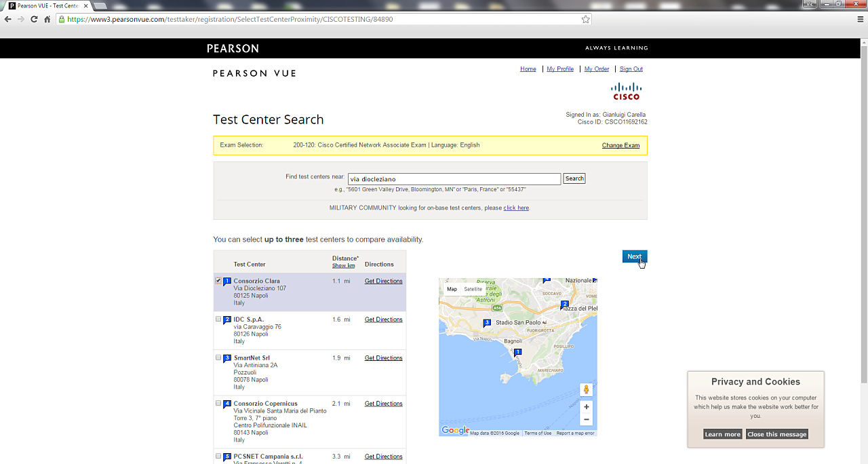Zoom out on the map
Screen dimensions: 868x464
587,419
